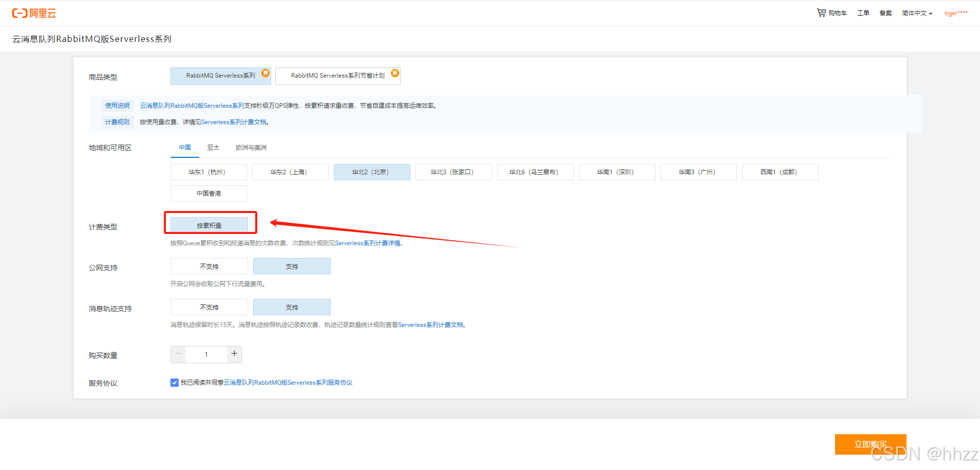Open the shopping cart icon
Viewport: 980px width, 470px height.
tap(821, 13)
